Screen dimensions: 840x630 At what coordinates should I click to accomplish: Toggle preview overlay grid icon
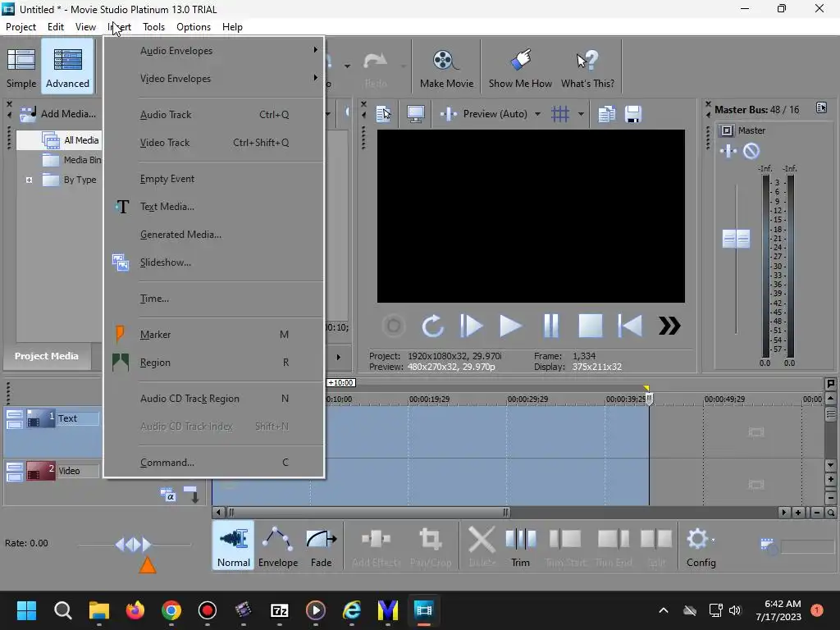point(560,113)
